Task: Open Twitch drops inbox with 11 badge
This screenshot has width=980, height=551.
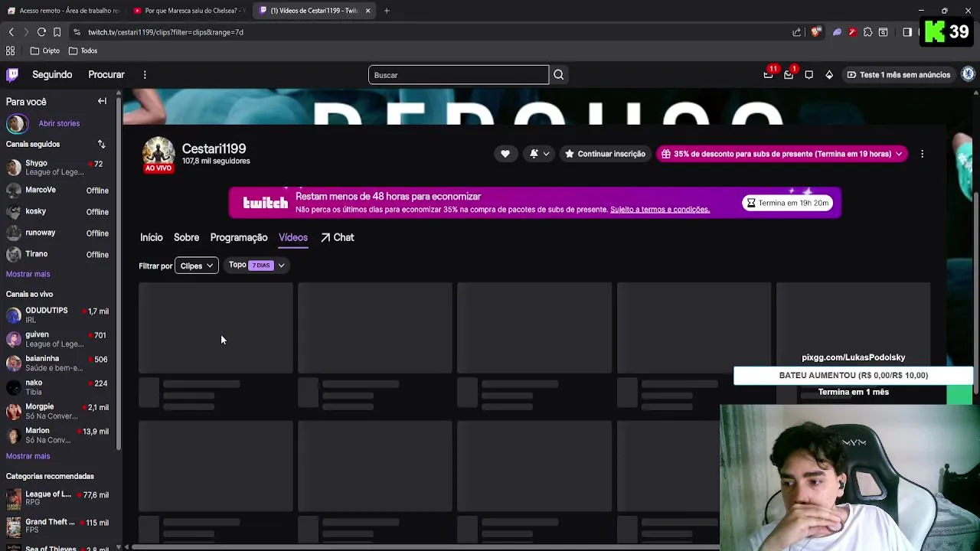Action: click(x=768, y=74)
